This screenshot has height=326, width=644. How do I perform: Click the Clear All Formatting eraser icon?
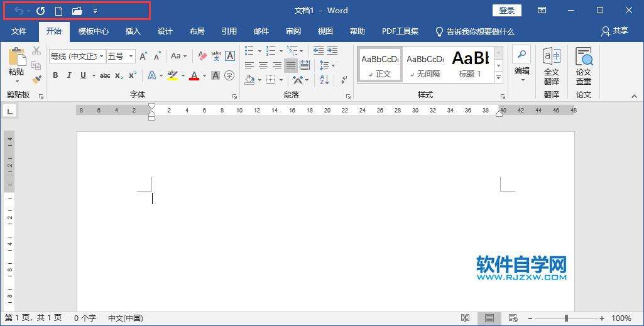pos(202,56)
